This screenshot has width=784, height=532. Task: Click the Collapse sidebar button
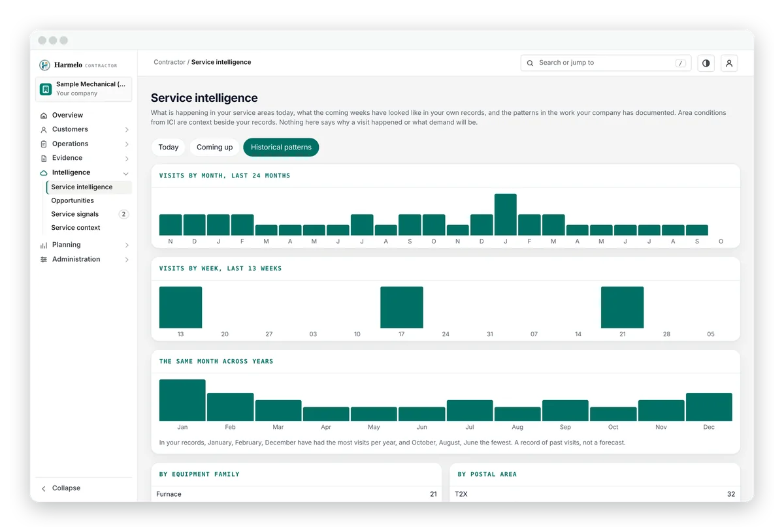tap(84, 488)
